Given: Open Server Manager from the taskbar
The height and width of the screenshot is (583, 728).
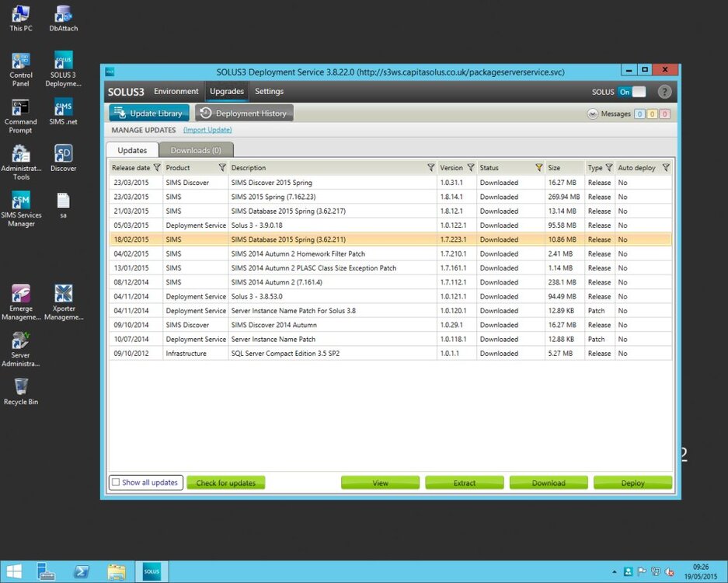Looking at the screenshot, I should point(46,572).
